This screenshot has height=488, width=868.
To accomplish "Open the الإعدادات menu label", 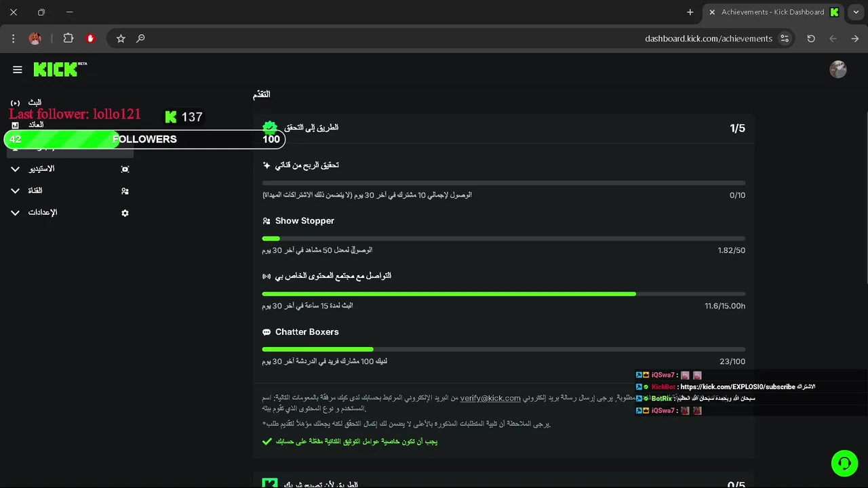I will [43, 212].
